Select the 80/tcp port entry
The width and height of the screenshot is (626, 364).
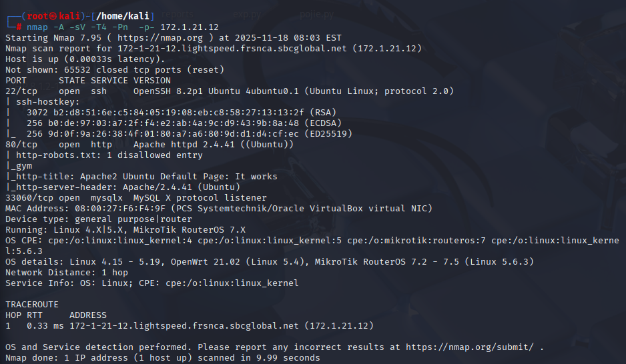[21, 144]
